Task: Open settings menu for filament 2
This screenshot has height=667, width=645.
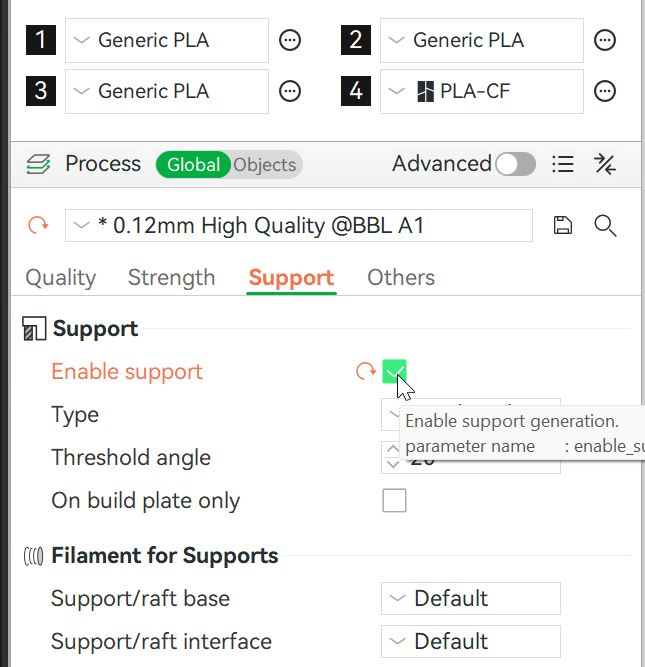Action: coord(605,40)
